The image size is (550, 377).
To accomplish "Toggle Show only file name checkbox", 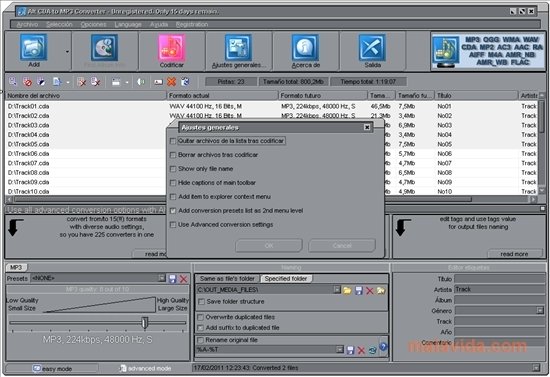I will 173,169.
